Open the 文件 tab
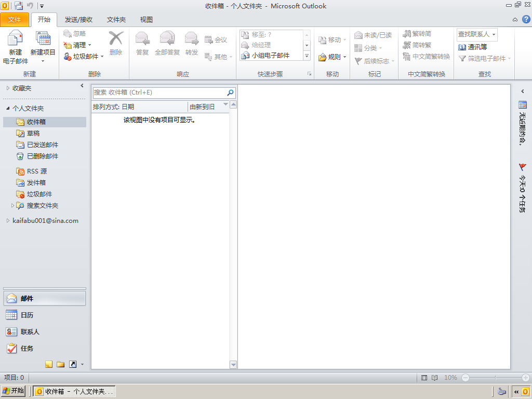532x399 pixels. 14,20
